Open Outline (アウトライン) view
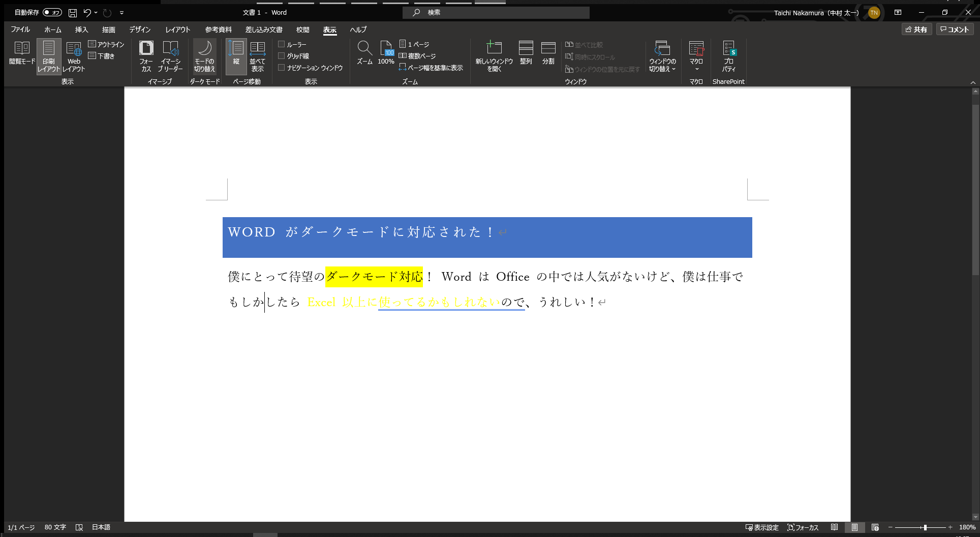Viewport: 980px width, 537px height. (x=106, y=44)
